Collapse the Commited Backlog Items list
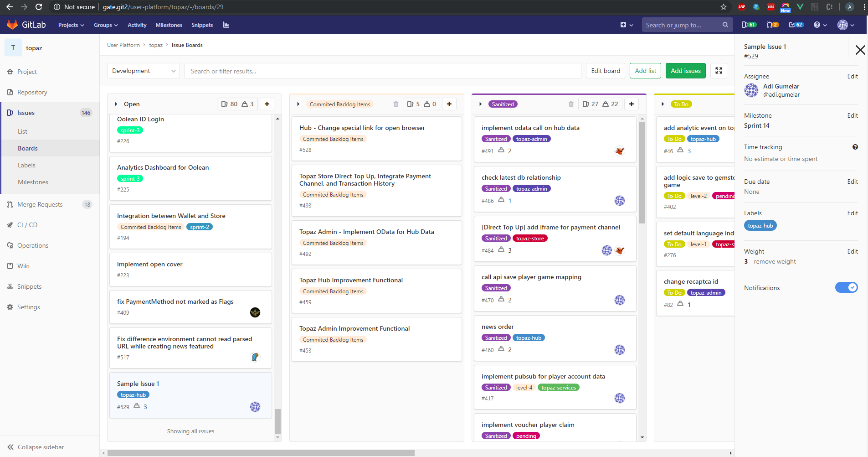 tap(298, 104)
